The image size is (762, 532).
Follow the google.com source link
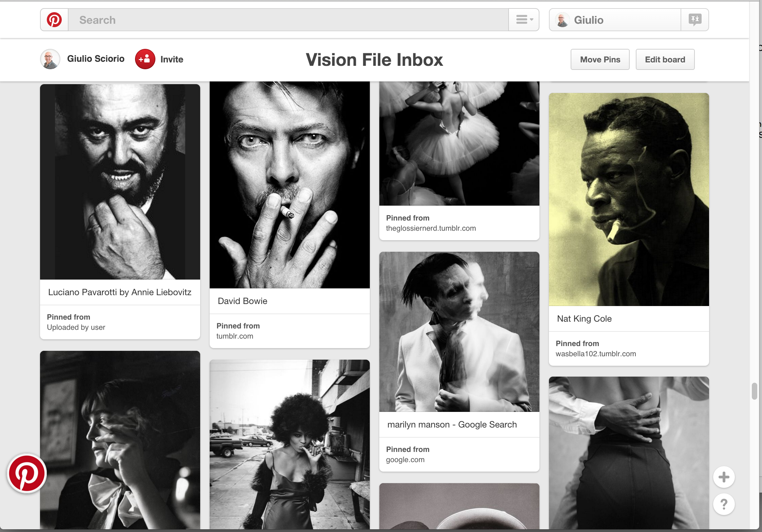click(x=405, y=459)
